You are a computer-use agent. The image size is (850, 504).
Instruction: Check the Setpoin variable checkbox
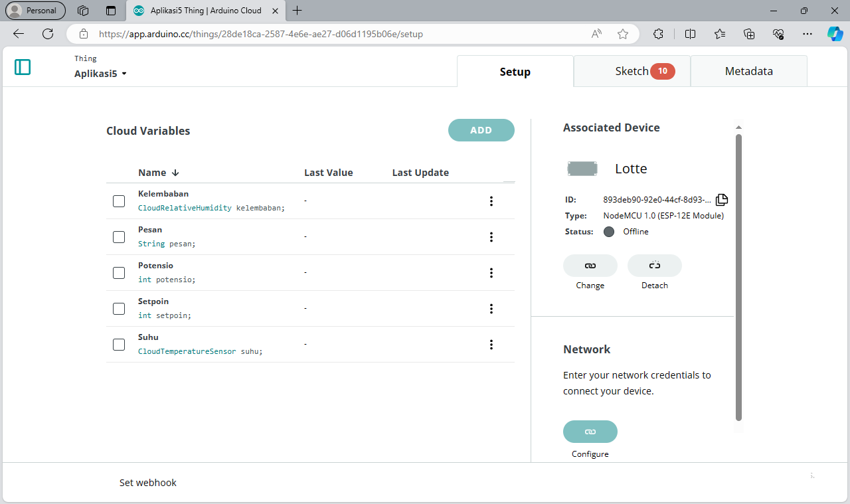tap(119, 309)
